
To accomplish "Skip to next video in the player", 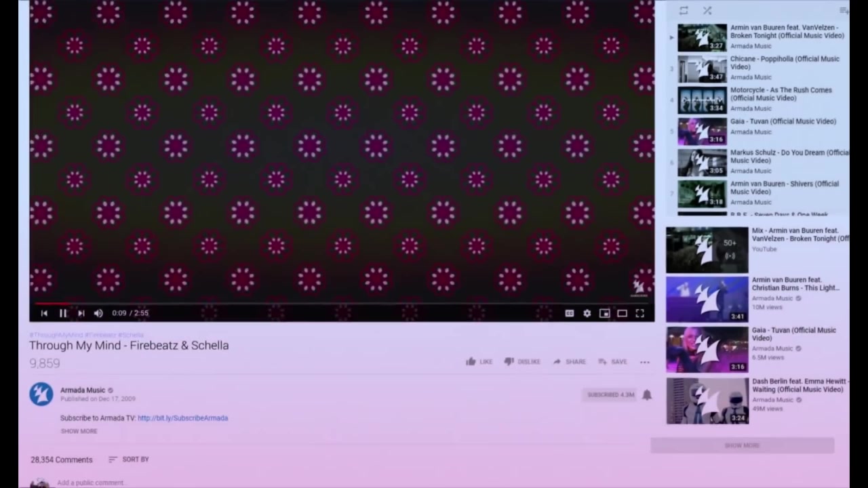I will coord(81,313).
